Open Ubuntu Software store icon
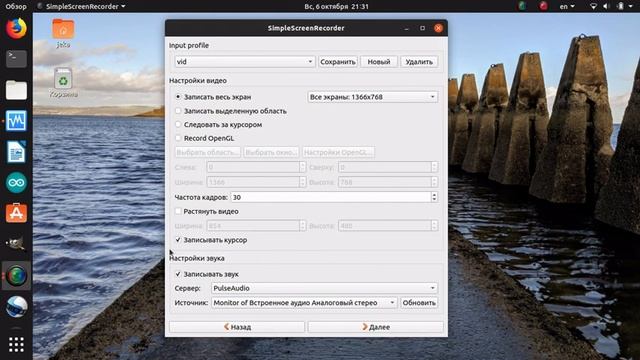Image resolution: width=640 pixels, height=360 pixels. (16, 213)
